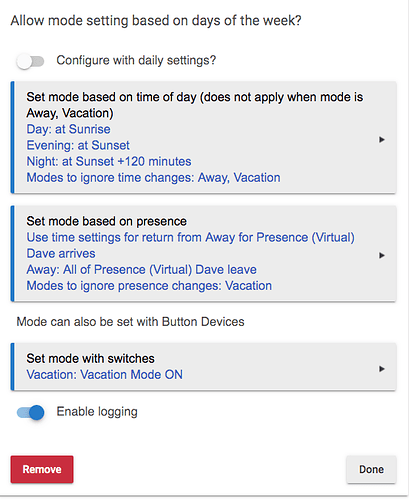
Task: Expand the time of day section arrow
Action: pos(382,139)
